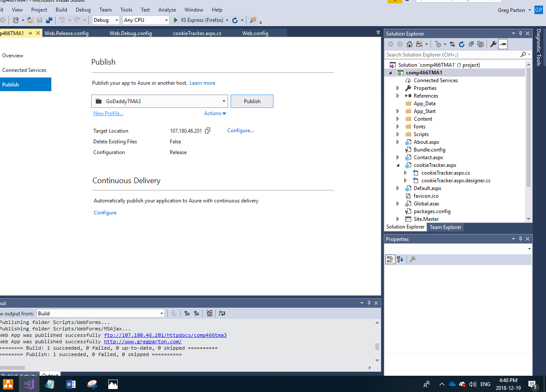Click the Learn more link
The width and height of the screenshot is (546, 392).
pyautogui.click(x=202, y=83)
